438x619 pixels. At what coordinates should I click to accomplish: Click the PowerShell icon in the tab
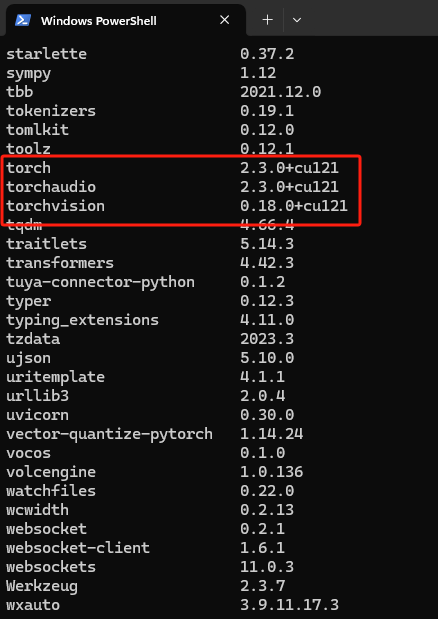point(23,20)
